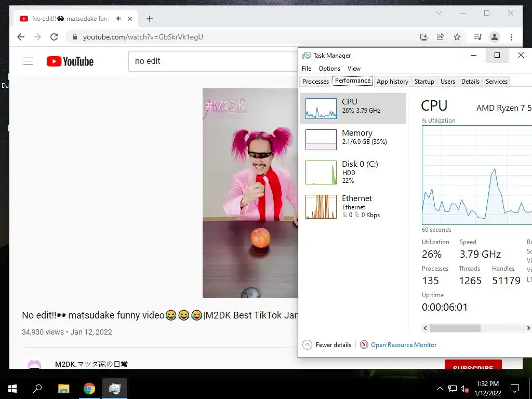The image size is (532, 399).
Task: Open Windows notification center
Action: click(x=515, y=389)
